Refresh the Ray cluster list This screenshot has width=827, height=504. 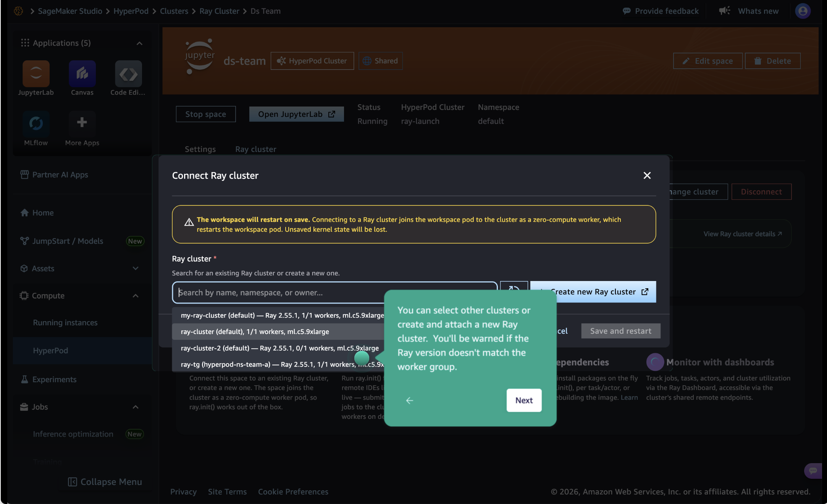click(514, 289)
